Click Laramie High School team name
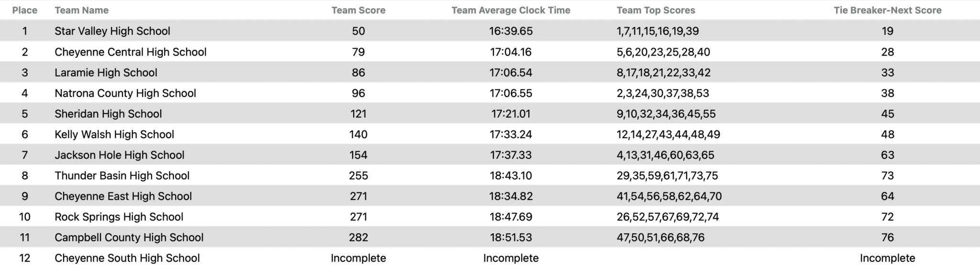The width and height of the screenshot is (980, 265). 106,72
